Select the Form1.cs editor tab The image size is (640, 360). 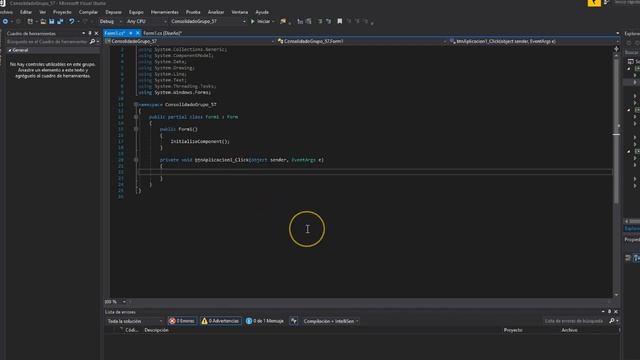pyautogui.click(x=115, y=33)
